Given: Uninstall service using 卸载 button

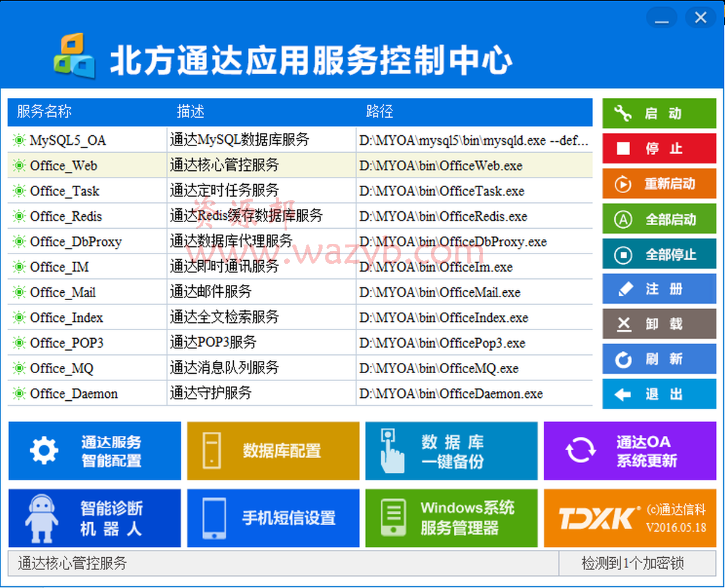Looking at the screenshot, I should [x=659, y=324].
